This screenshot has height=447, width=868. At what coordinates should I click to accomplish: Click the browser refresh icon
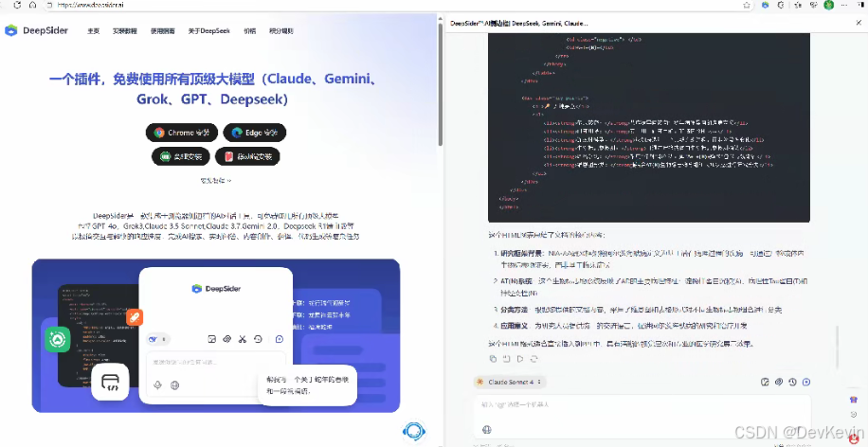17,5
